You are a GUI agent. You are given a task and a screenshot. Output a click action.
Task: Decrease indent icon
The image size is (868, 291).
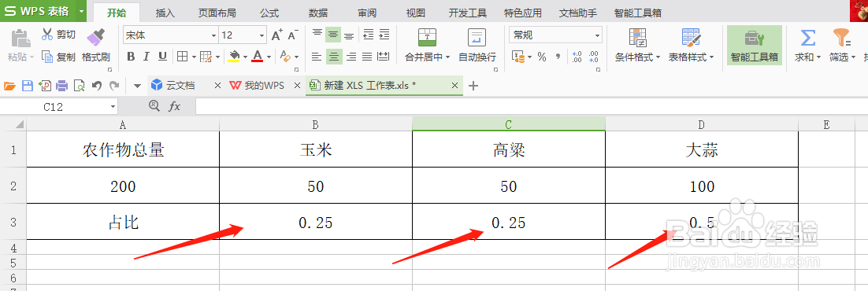[368, 35]
